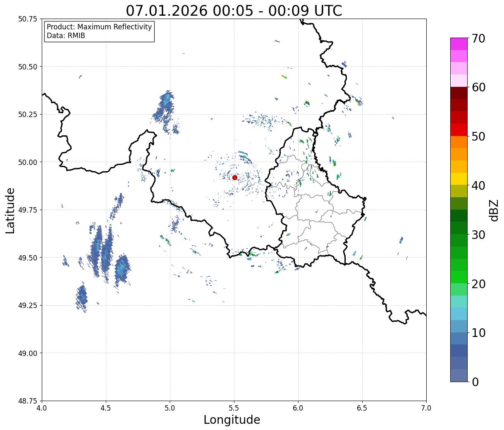504x430 pixels.
Task: Click latitude tick label 49.75
Action: tap(27, 210)
